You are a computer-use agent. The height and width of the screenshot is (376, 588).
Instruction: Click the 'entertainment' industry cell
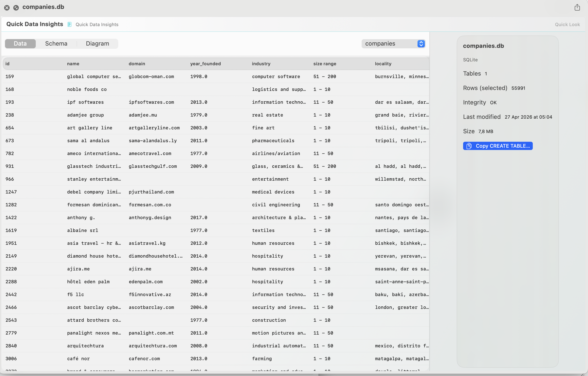[270, 179]
